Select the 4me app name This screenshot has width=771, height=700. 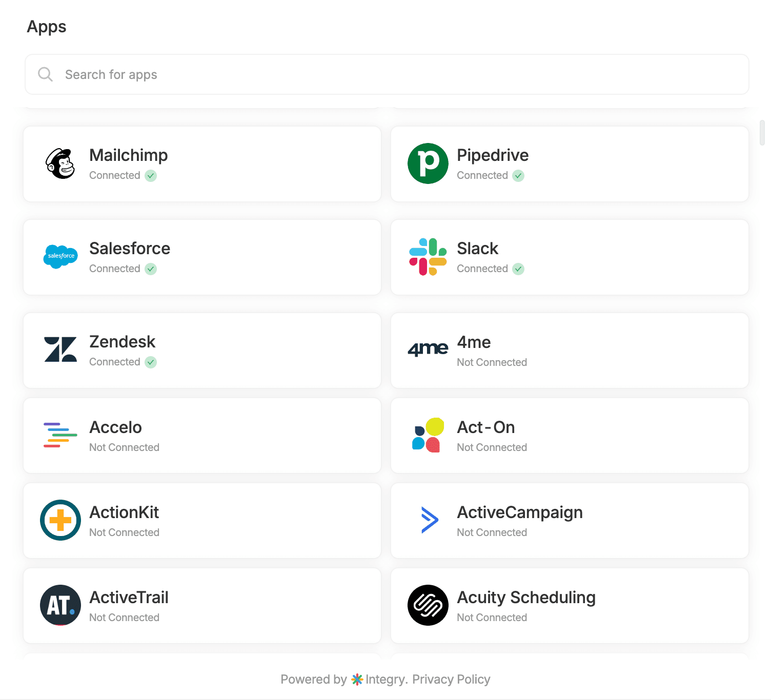474,342
